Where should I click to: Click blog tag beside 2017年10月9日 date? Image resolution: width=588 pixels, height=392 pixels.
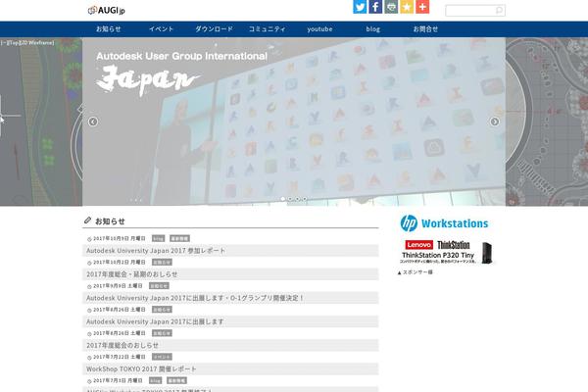(x=158, y=238)
